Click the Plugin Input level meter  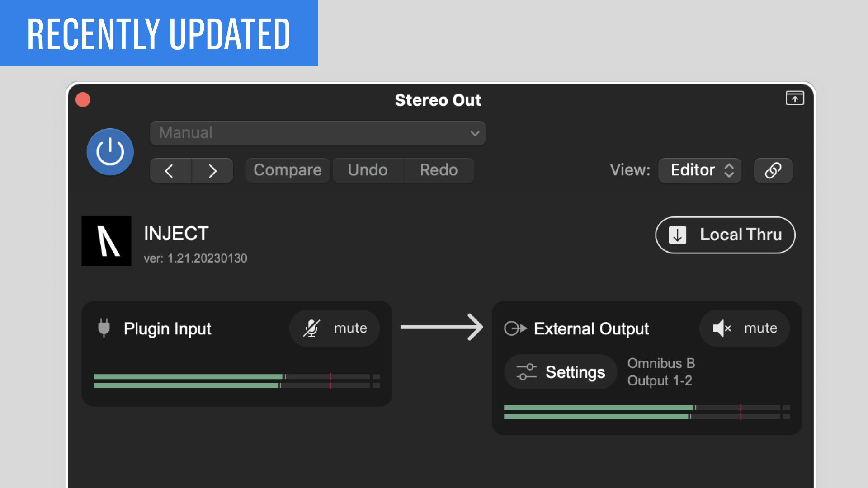click(x=237, y=381)
